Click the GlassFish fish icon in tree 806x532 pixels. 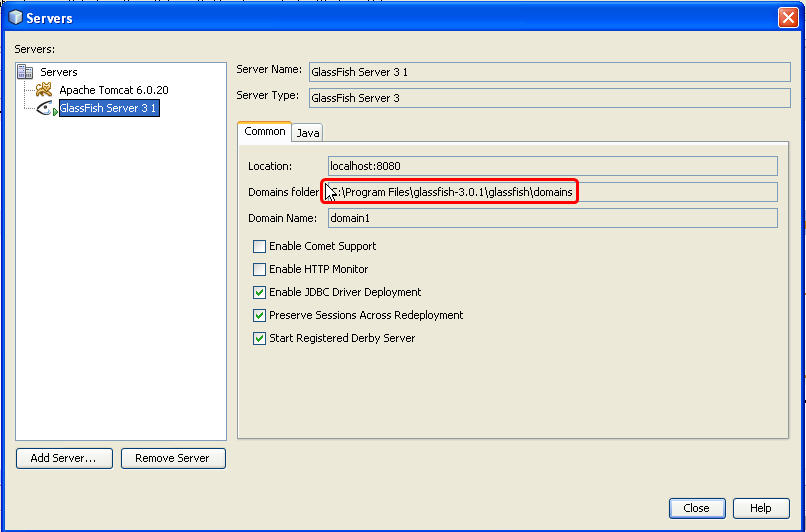point(46,108)
